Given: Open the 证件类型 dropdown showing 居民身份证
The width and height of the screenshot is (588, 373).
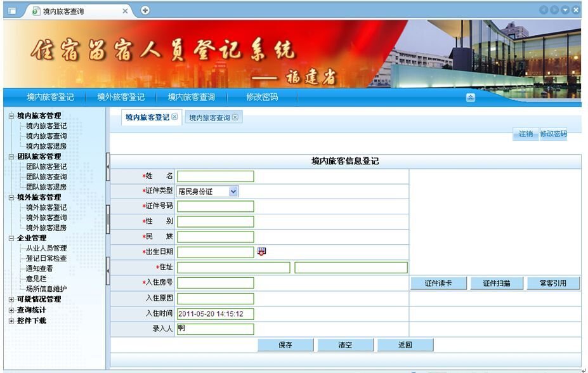Looking at the screenshot, I should [x=232, y=191].
